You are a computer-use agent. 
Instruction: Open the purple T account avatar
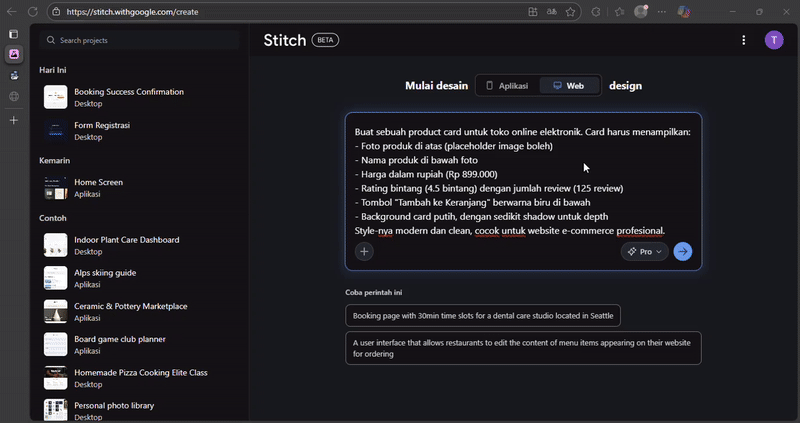(774, 40)
